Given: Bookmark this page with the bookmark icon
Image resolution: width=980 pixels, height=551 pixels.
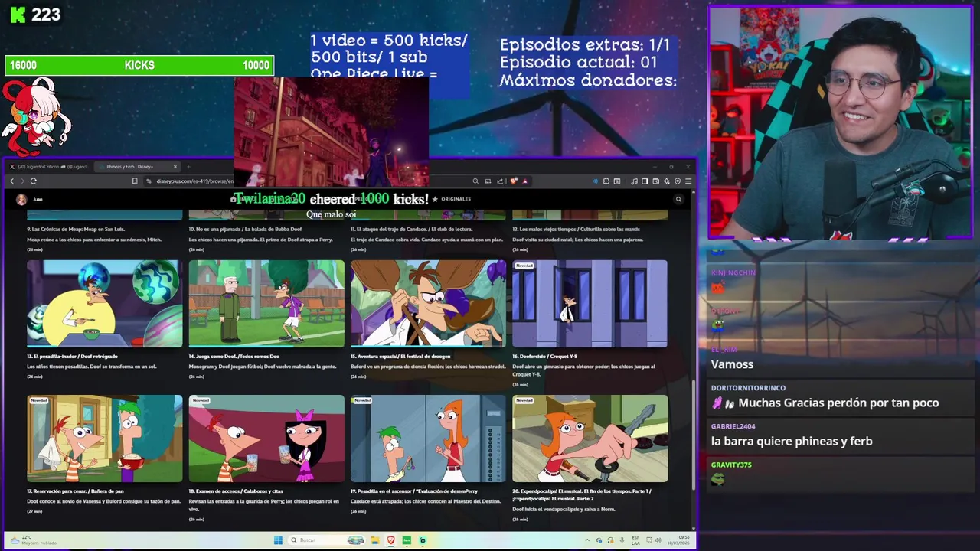Looking at the screenshot, I should (x=135, y=181).
